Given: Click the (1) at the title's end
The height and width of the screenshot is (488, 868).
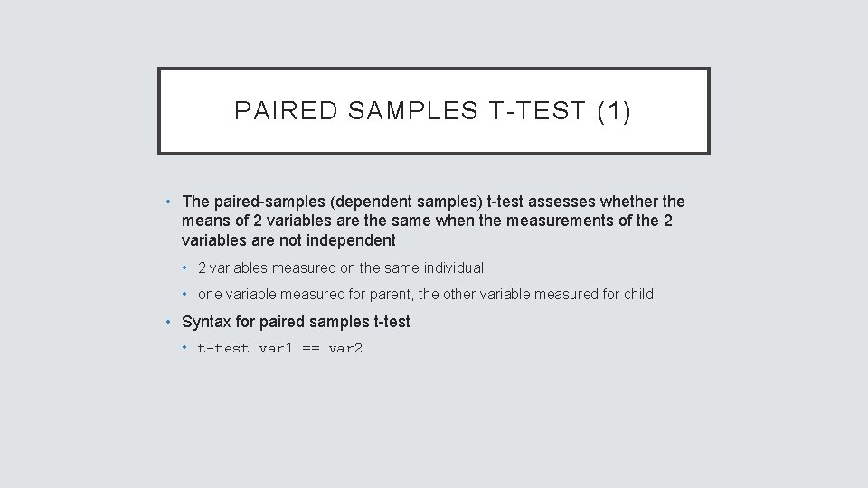Looking at the screenshot, I should coord(614,111).
